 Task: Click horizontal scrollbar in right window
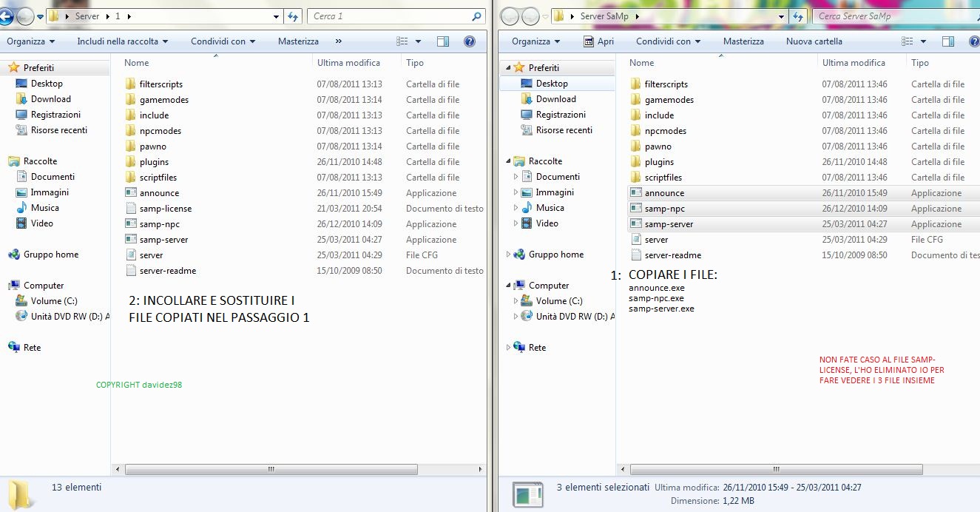tap(776, 469)
